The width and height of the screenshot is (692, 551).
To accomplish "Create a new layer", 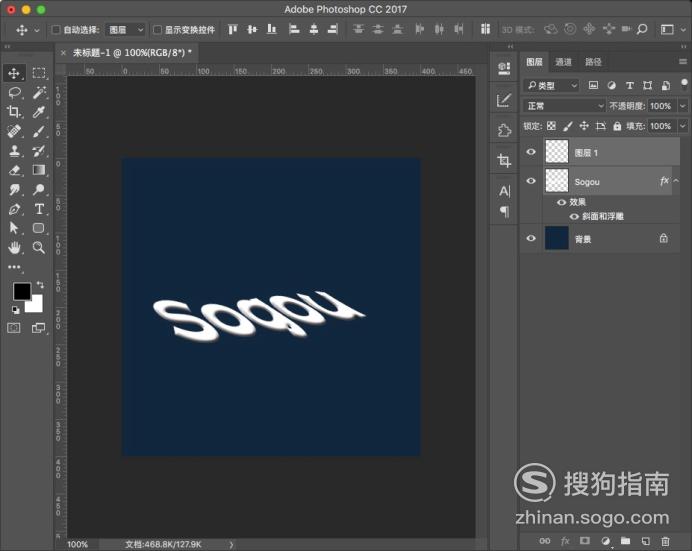I will pos(646,541).
